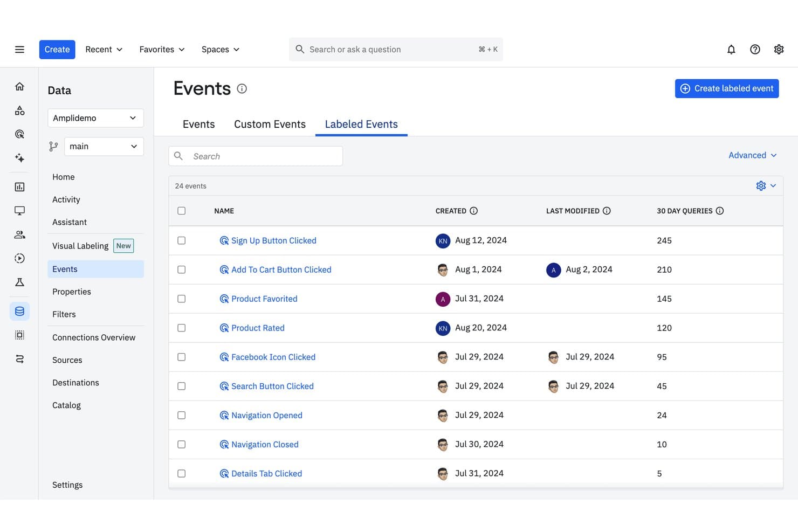Open Product Rated event link

(x=258, y=328)
